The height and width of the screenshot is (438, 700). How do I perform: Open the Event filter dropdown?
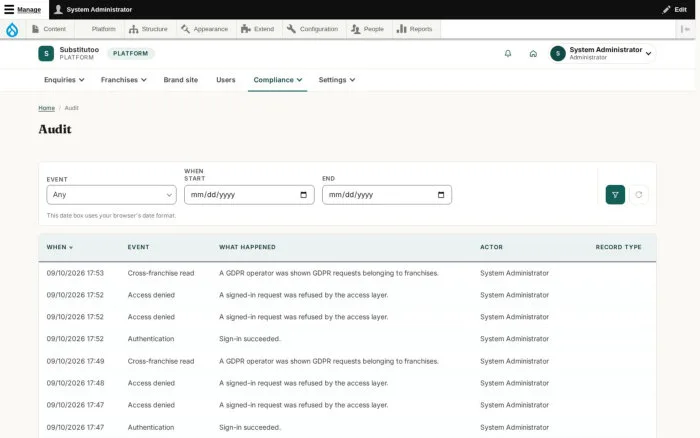pos(112,195)
